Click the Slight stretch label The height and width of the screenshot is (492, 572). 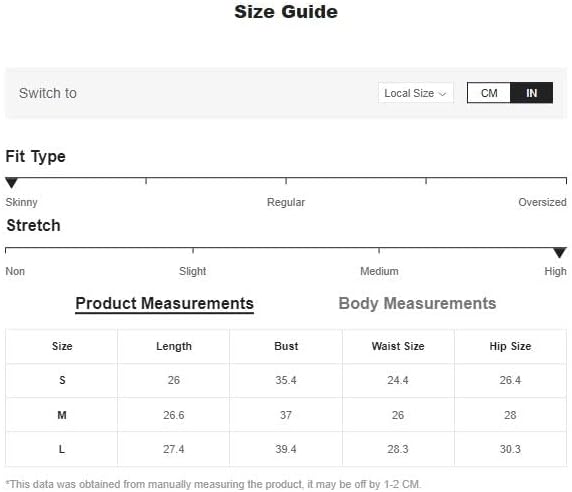192,271
